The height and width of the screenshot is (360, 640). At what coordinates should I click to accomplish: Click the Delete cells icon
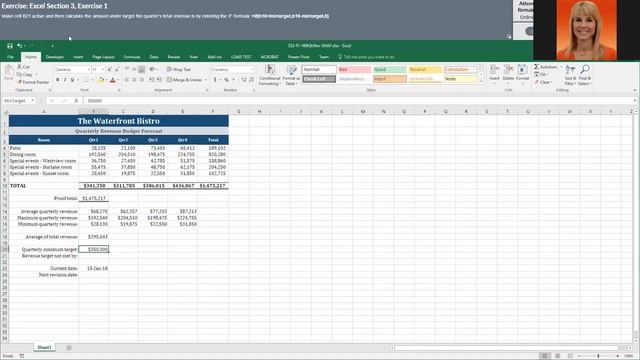[x=508, y=69]
